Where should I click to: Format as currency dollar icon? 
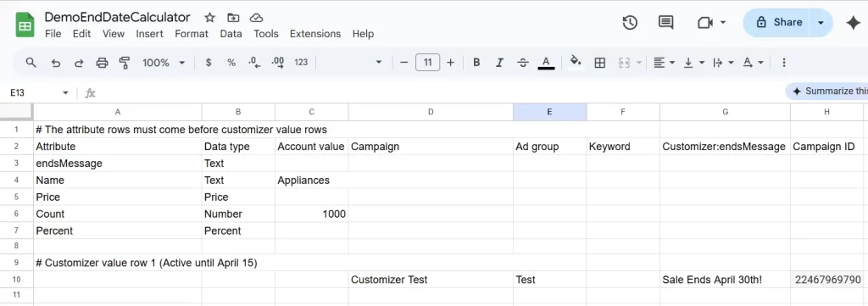[x=209, y=63]
